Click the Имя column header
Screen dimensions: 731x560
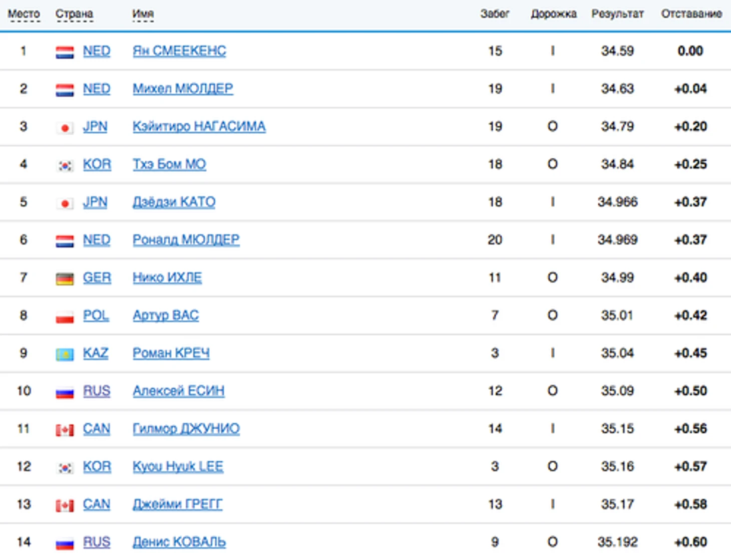(x=143, y=14)
